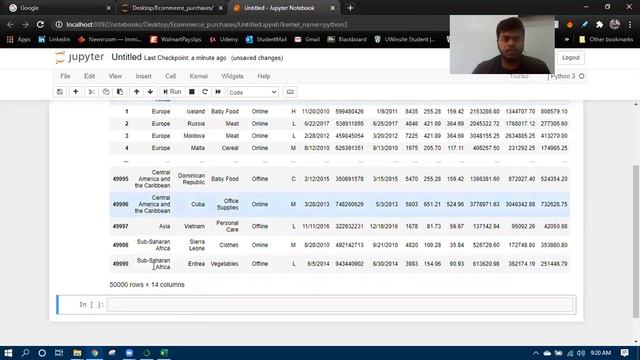Image resolution: width=640 pixels, height=360 pixels.
Task: Open the Blackboard bookmark
Action: [x=347, y=39]
